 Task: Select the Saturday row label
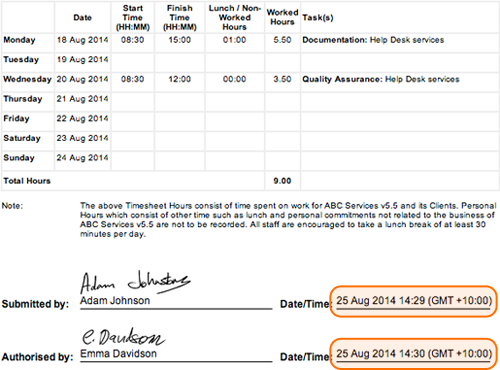tap(22, 138)
